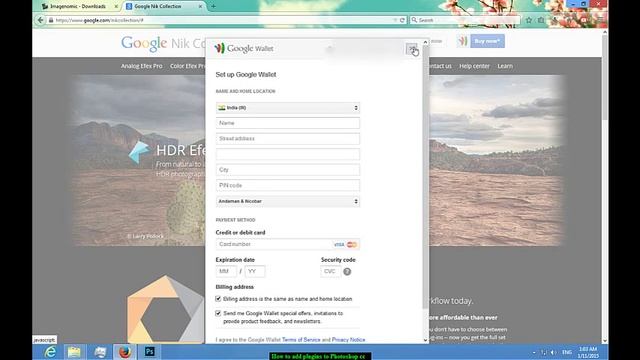640x360 pixels.
Task: Open the Terms of Service link
Action: [x=301, y=340]
